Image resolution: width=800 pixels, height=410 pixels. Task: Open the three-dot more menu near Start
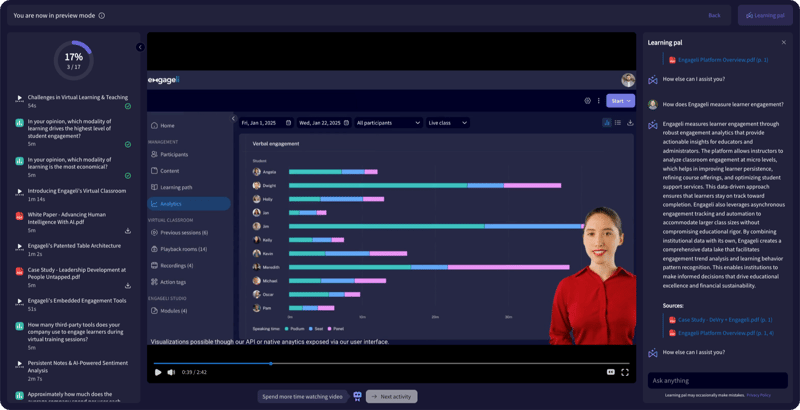598,101
